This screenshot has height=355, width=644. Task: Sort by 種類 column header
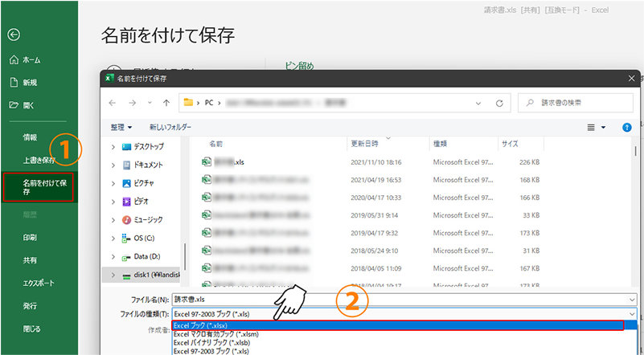440,144
